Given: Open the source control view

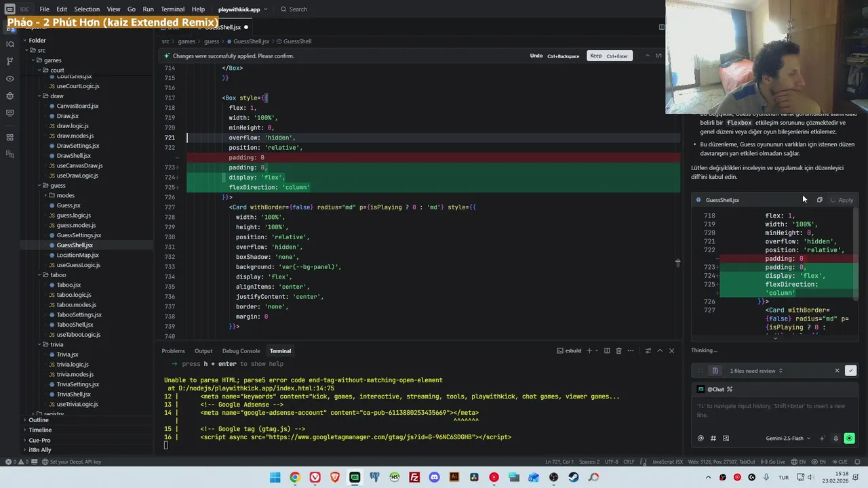Looking at the screenshot, I should point(9,61).
